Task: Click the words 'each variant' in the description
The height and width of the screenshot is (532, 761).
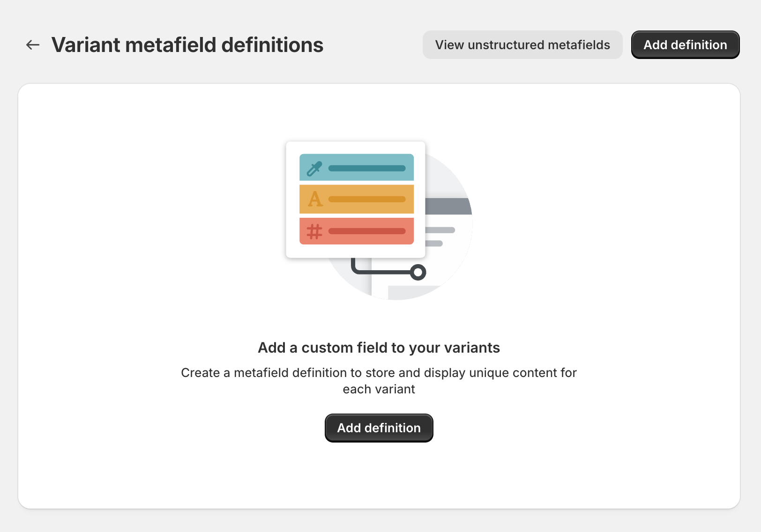Action: coord(379,389)
